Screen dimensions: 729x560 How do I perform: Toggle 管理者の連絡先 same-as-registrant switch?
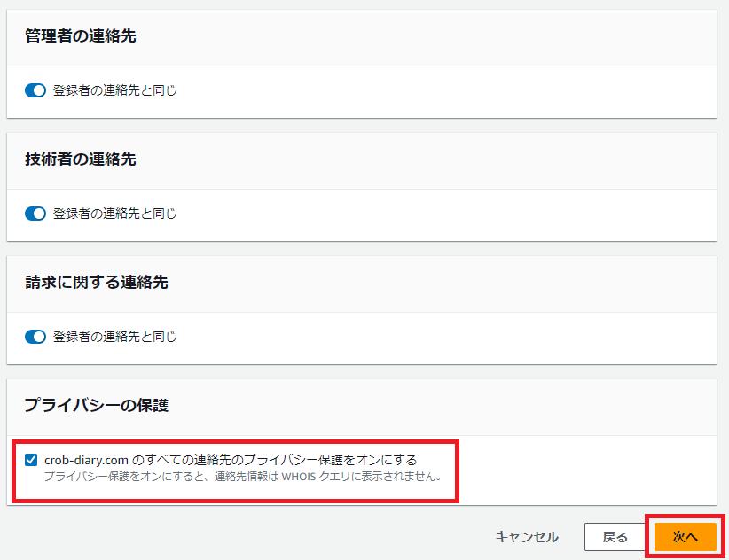[35, 90]
